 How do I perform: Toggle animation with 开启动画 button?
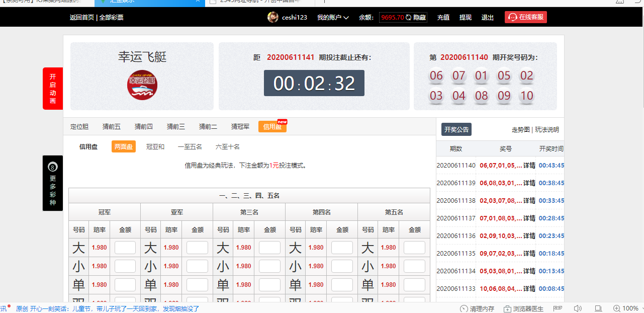point(53,89)
